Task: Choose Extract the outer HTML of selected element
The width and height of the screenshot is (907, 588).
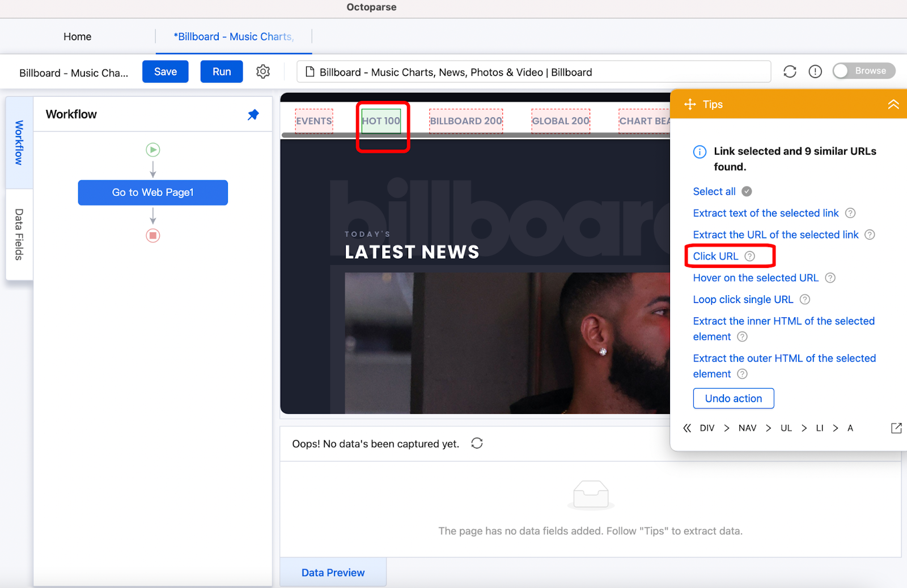Action: [x=785, y=366]
